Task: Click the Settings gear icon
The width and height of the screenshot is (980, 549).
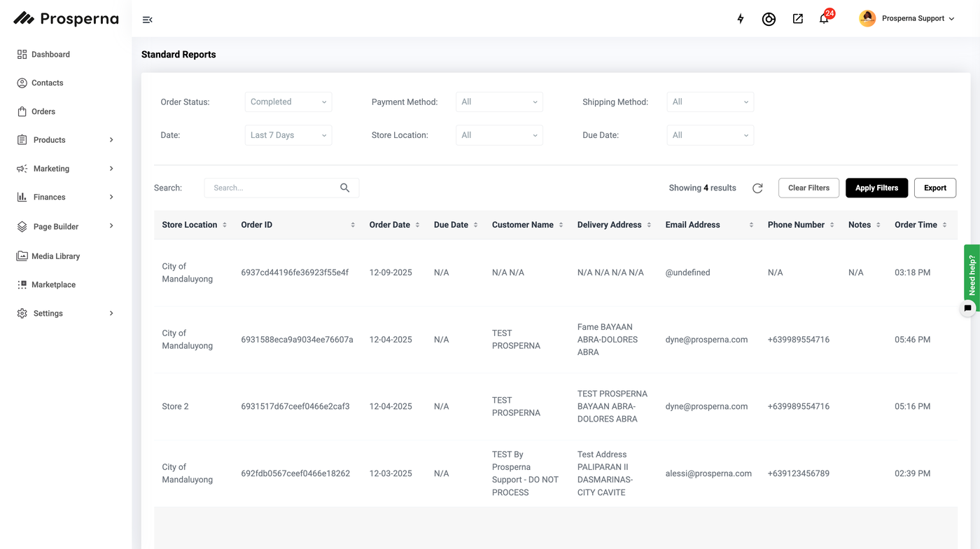Action: pyautogui.click(x=22, y=314)
